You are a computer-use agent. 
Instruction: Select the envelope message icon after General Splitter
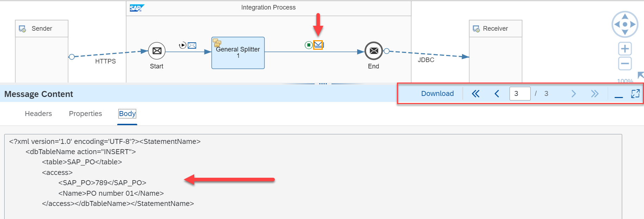click(x=319, y=45)
